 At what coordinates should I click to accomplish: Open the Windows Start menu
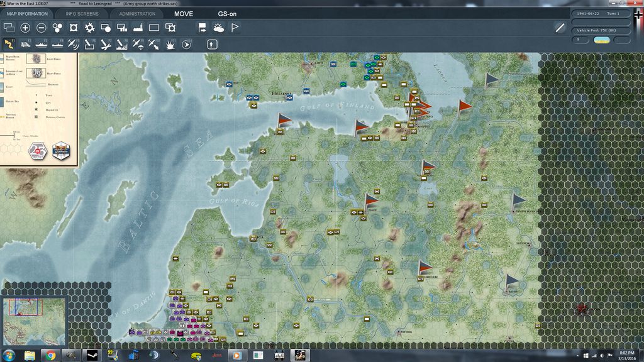[9, 355]
